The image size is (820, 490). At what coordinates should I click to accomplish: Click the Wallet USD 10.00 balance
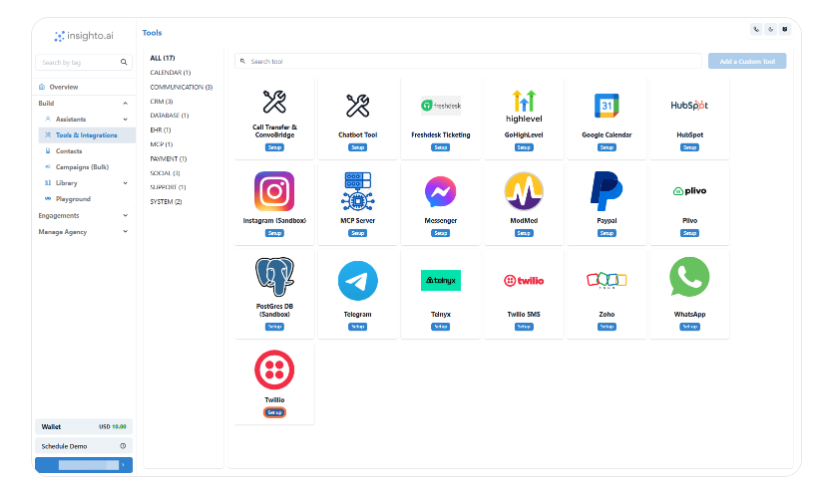point(84,427)
